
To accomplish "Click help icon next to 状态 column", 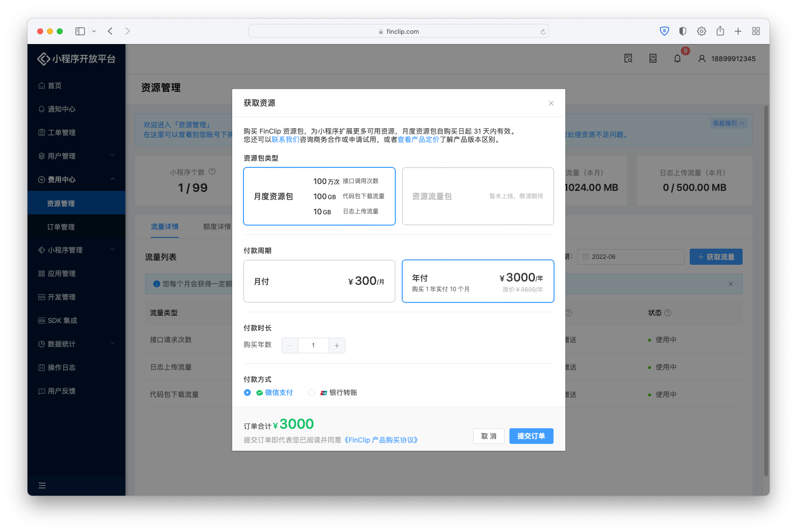I will coord(668,313).
